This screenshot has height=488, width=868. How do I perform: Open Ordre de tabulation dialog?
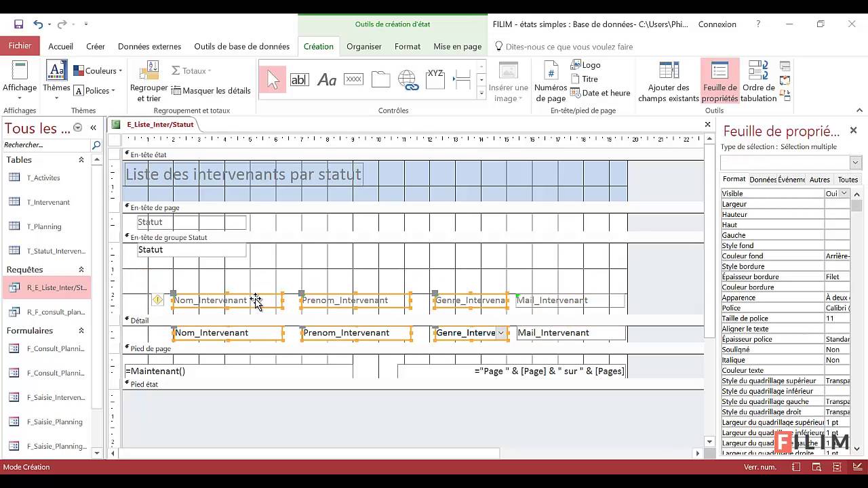759,81
